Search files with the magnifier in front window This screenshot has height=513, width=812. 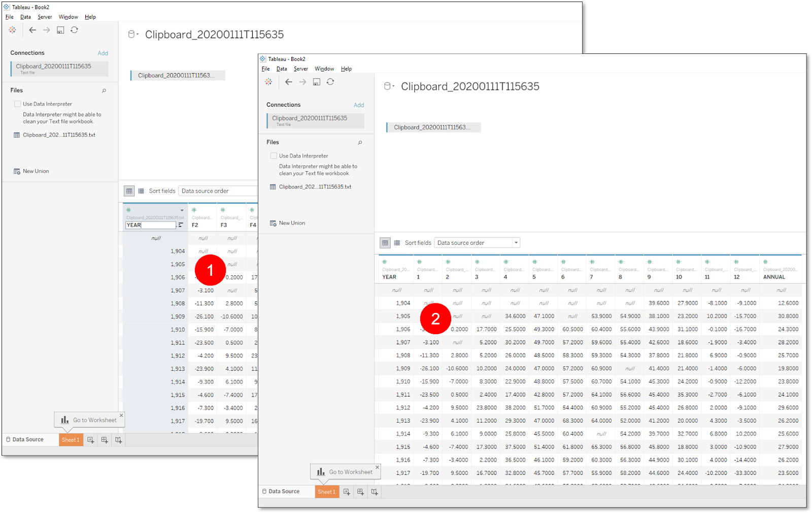tap(360, 143)
